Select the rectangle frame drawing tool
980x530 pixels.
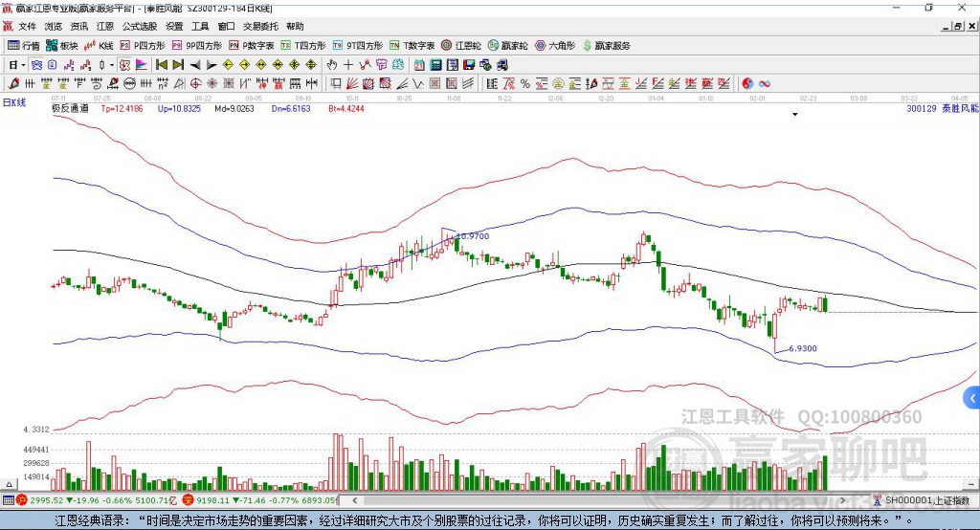pyautogui.click(x=336, y=84)
